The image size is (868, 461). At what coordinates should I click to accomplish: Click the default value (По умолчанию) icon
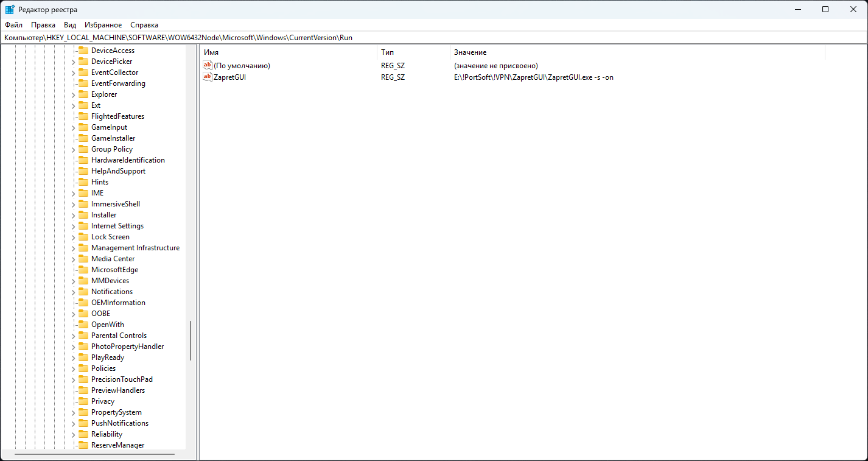(x=208, y=65)
